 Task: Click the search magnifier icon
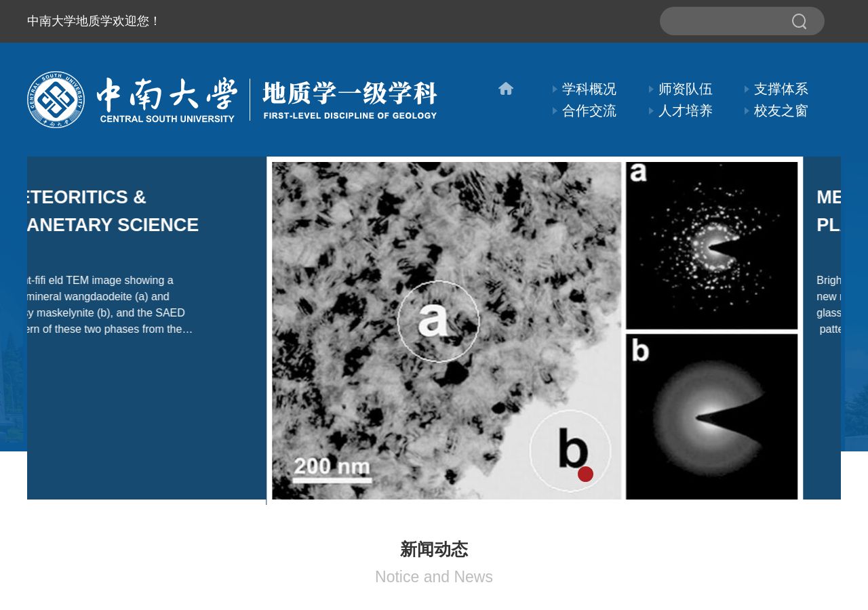pyautogui.click(x=800, y=22)
